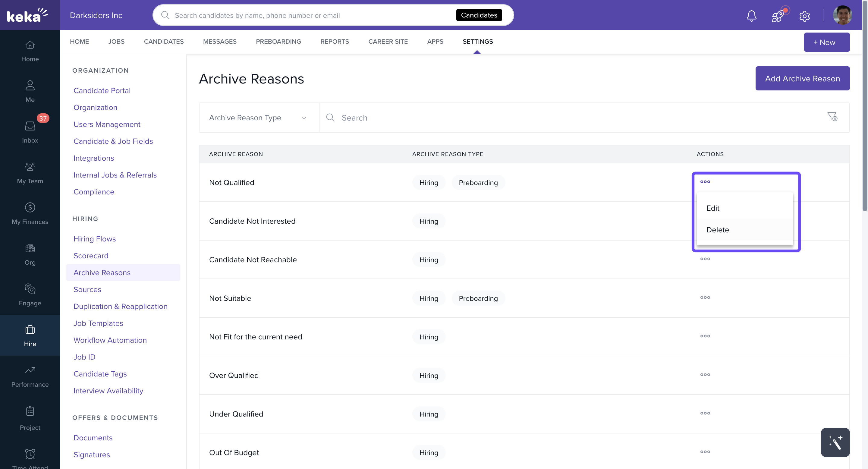Open actions menu for Not Suitable row
The height and width of the screenshot is (469, 868).
click(705, 297)
